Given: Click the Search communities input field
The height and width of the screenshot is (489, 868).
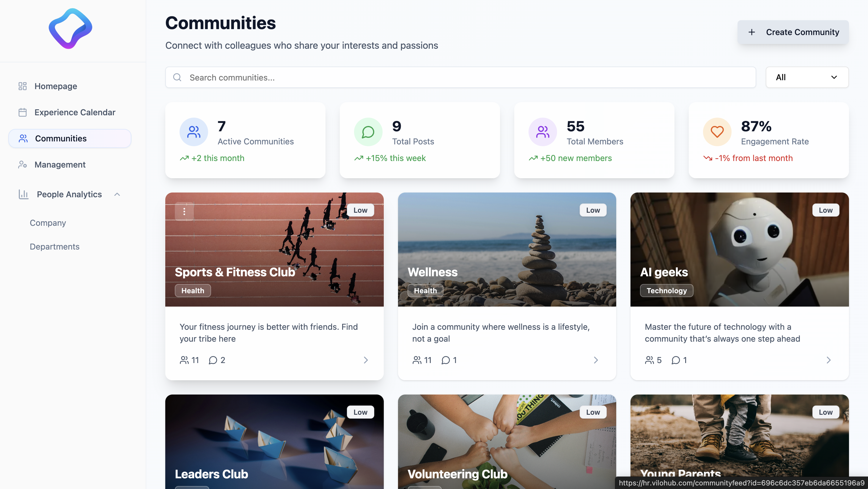Looking at the screenshot, I should click(460, 77).
